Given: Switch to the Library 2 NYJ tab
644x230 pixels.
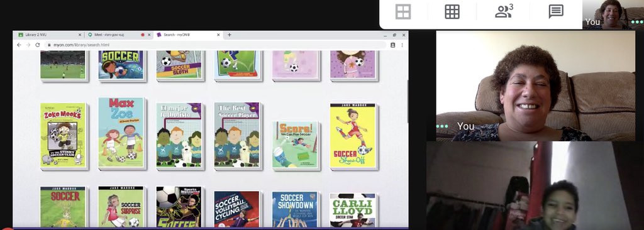Looking at the screenshot, I should [x=48, y=35].
